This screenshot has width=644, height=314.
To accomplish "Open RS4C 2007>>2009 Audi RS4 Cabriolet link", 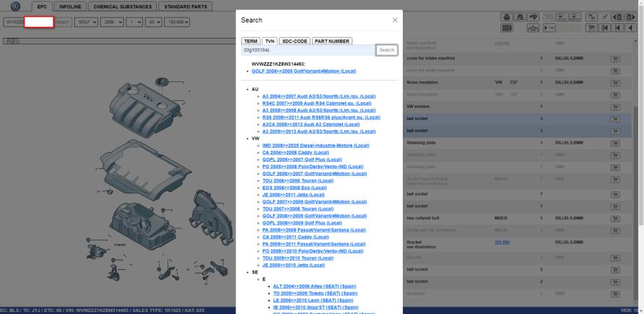I will 317,104.
